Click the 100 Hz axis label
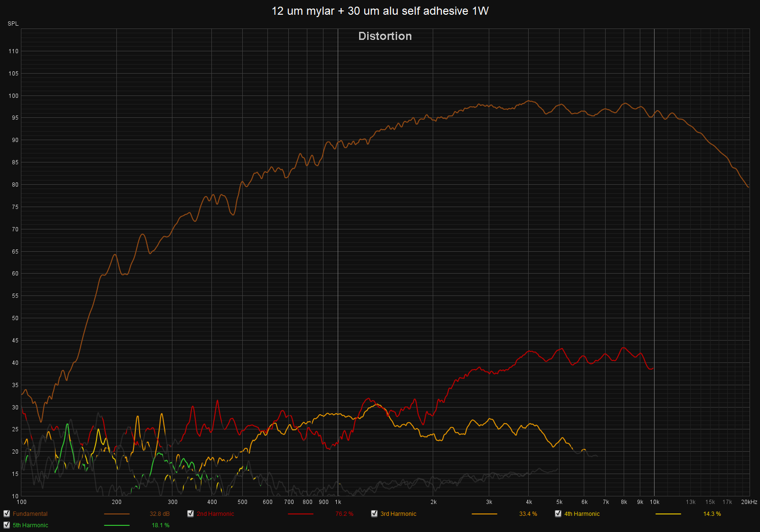 [22, 502]
